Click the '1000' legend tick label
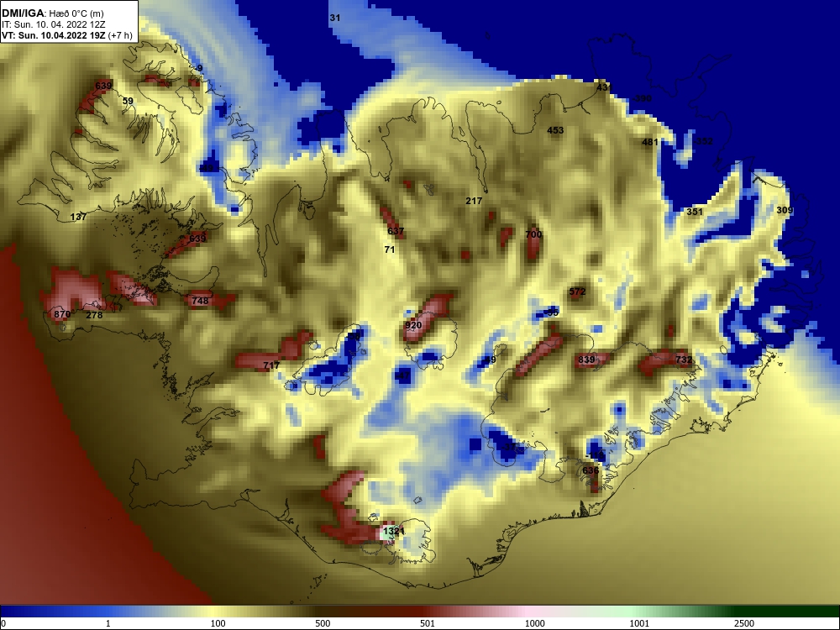The image size is (840, 630). (534, 623)
